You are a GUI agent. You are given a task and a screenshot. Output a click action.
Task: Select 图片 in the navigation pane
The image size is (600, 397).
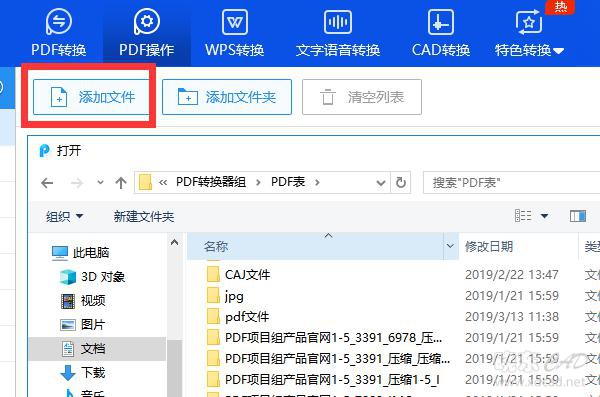click(83, 325)
